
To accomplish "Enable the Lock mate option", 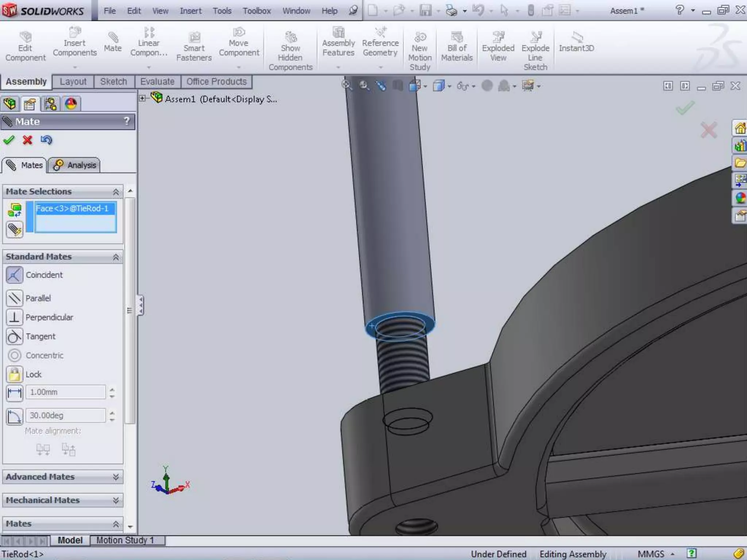I will 15,374.
